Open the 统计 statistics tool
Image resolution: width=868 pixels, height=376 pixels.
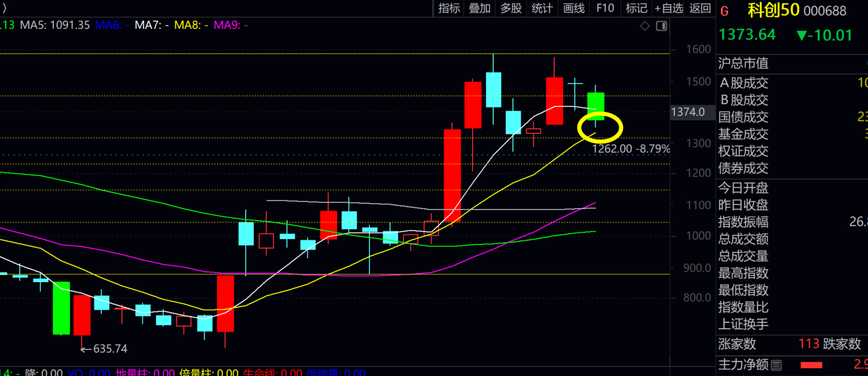click(542, 8)
